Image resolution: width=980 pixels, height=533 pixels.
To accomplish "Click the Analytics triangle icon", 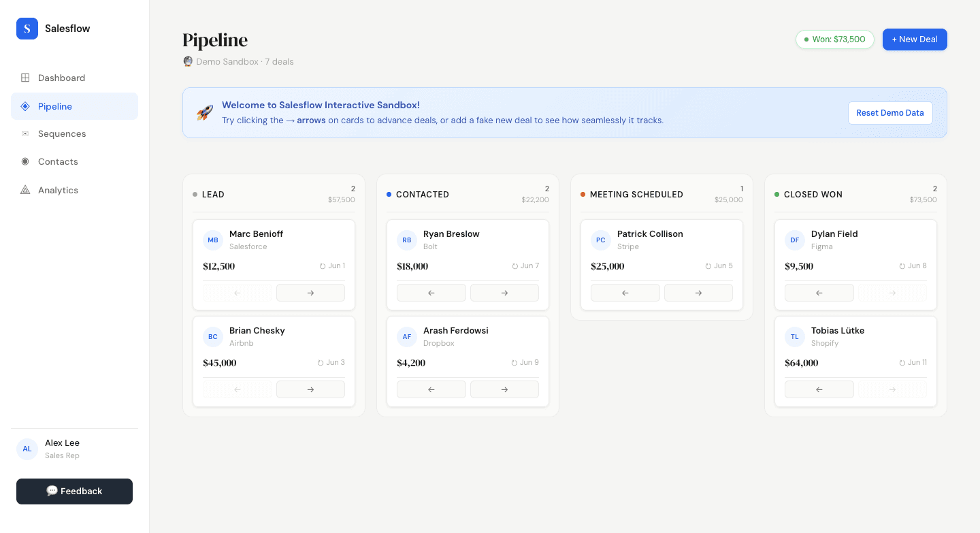I will click(25, 190).
